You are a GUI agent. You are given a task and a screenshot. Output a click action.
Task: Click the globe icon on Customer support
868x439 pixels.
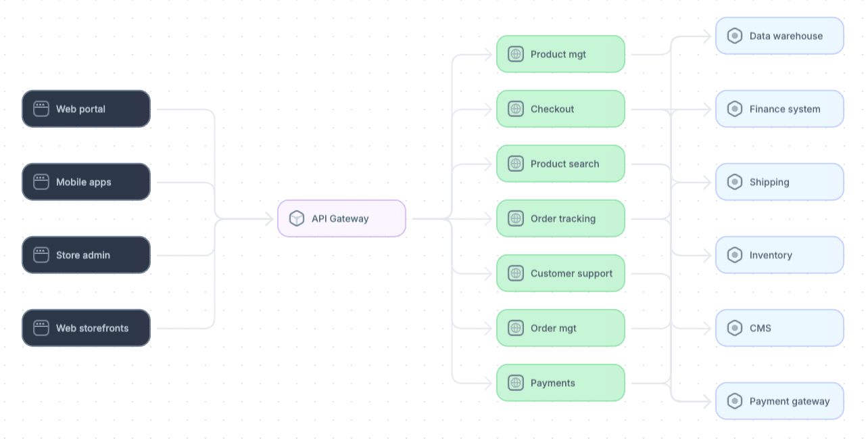pyautogui.click(x=516, y=273)
